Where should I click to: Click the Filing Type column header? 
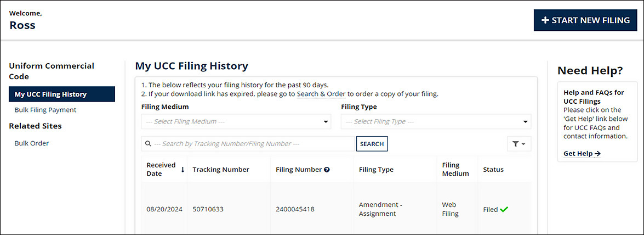pyautogui.click(x=376, y=170)
